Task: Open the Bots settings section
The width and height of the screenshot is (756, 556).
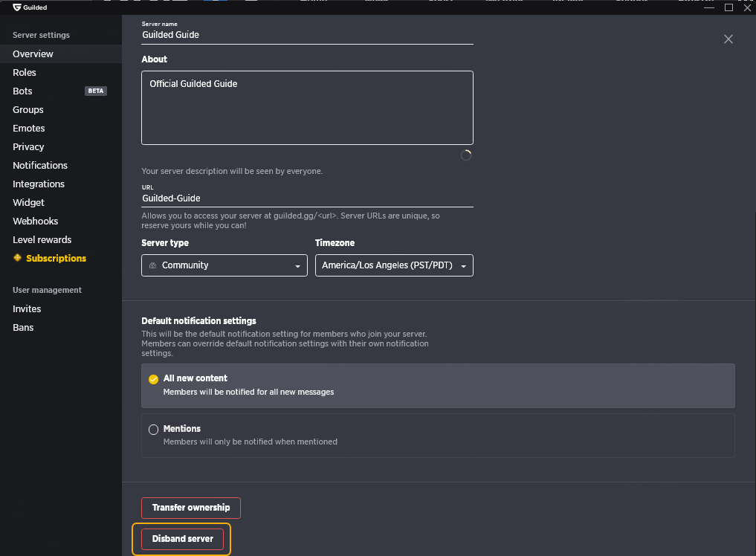Action: 61,91
